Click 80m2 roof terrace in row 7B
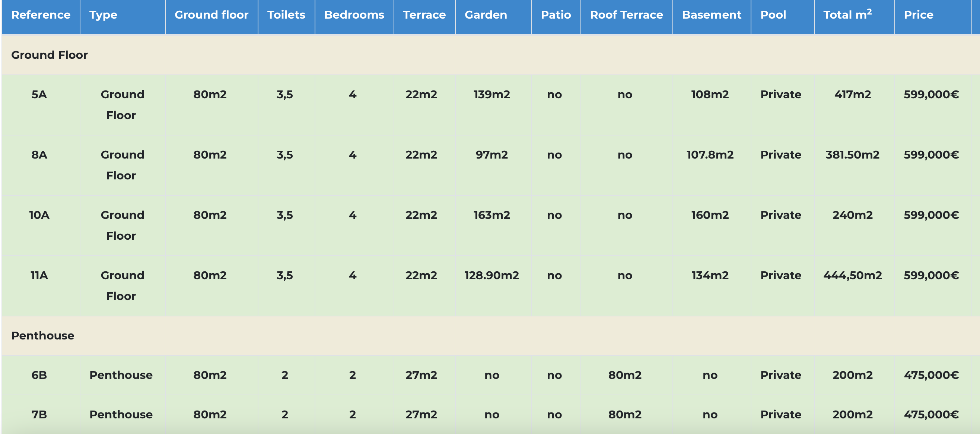This screenshot has height=434, width=980. pos(625,414)
